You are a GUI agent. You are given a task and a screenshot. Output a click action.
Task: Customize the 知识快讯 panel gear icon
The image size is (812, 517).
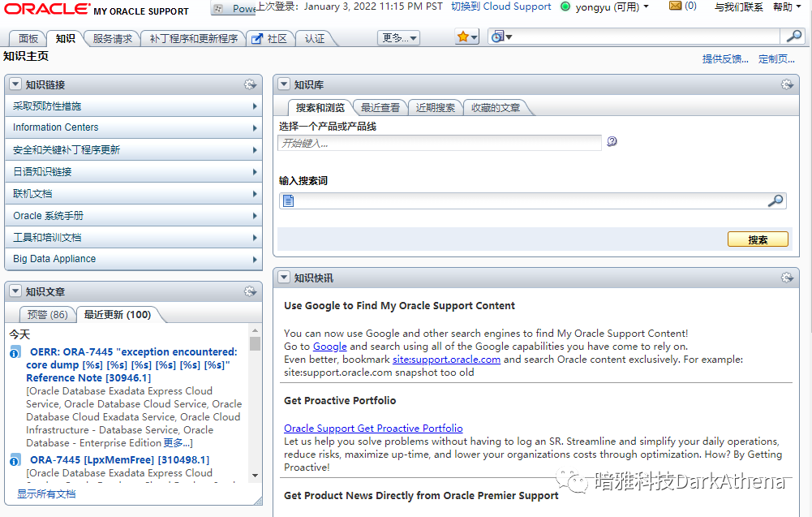point(787,278)
